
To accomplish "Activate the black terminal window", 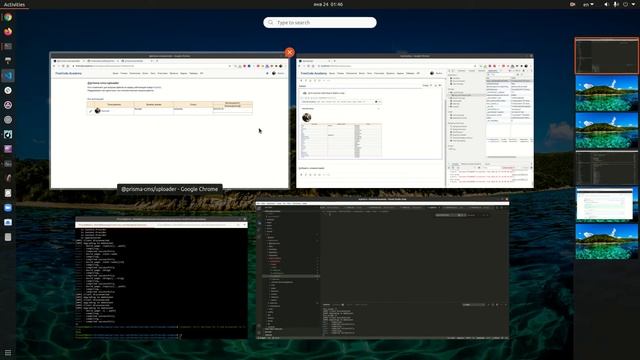I will pyautogui.click(x=161, y=278).
